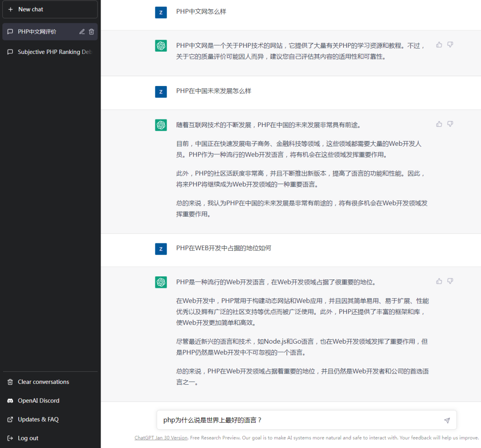Click user avatar Z next to PHP在WEB开发中占据的地位如何
This screenshot has height=448, width=481.
pyautogui.click(x=161, y=249)
